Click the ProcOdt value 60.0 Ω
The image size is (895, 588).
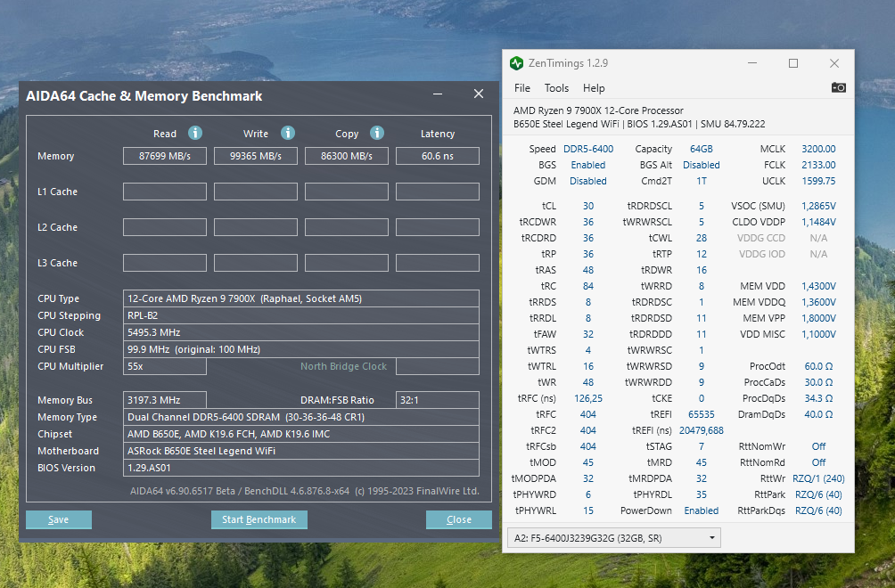(x=818, y=366)
